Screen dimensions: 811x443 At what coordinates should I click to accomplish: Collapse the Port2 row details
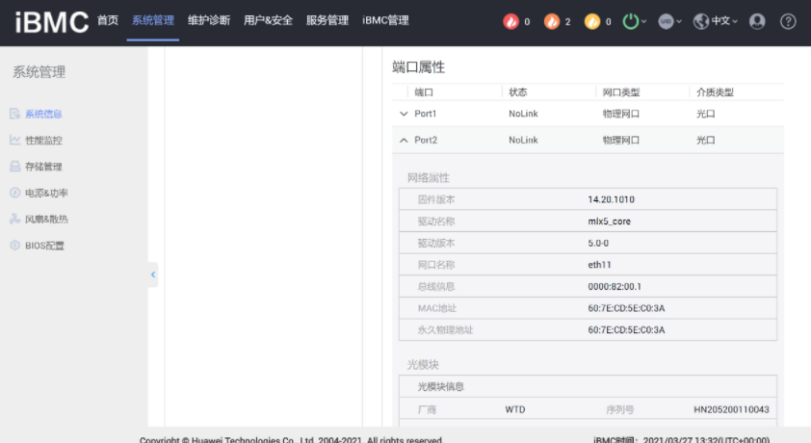(x=404, y=141)
